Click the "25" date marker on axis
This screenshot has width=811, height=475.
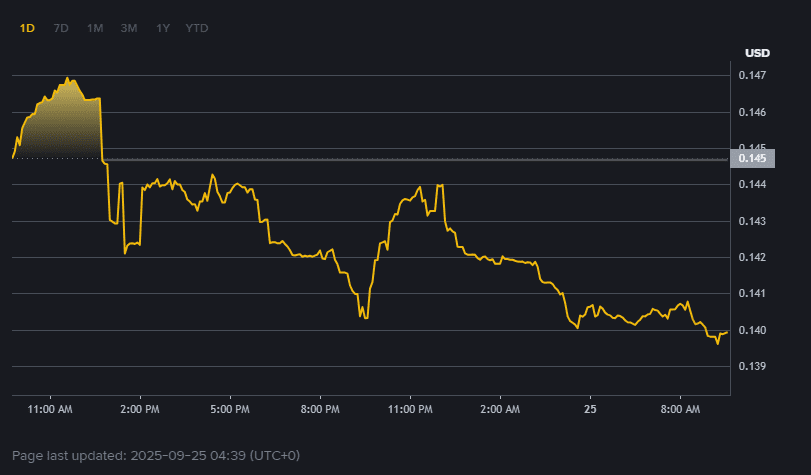(x=590, y=410)
